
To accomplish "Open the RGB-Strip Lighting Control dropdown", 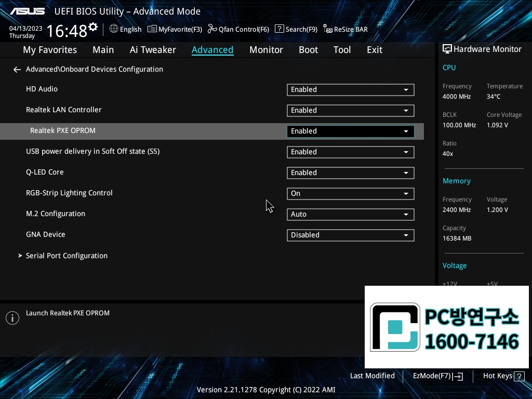I will [x=351, y=193].
